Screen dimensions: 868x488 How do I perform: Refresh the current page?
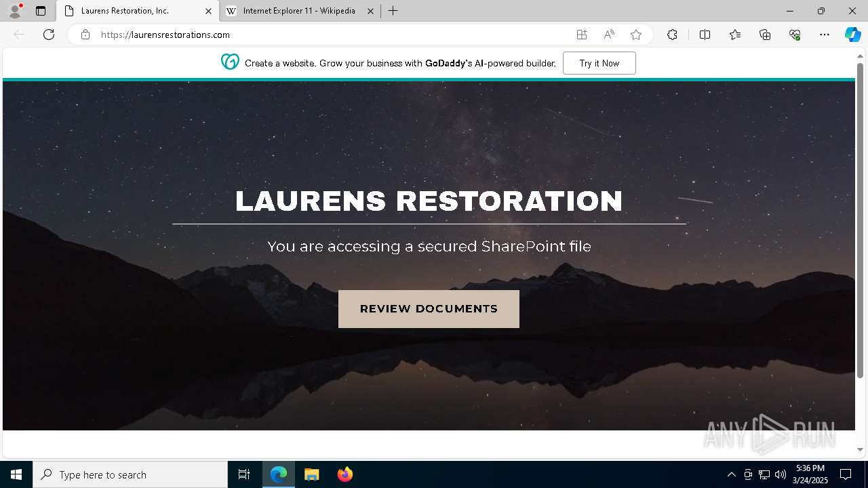pos(49,35)
